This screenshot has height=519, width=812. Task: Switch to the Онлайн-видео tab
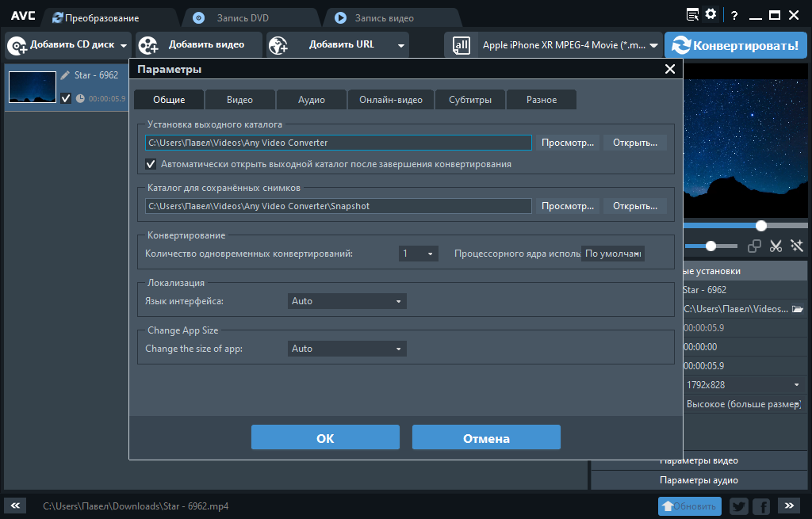(x=391, y=100)
